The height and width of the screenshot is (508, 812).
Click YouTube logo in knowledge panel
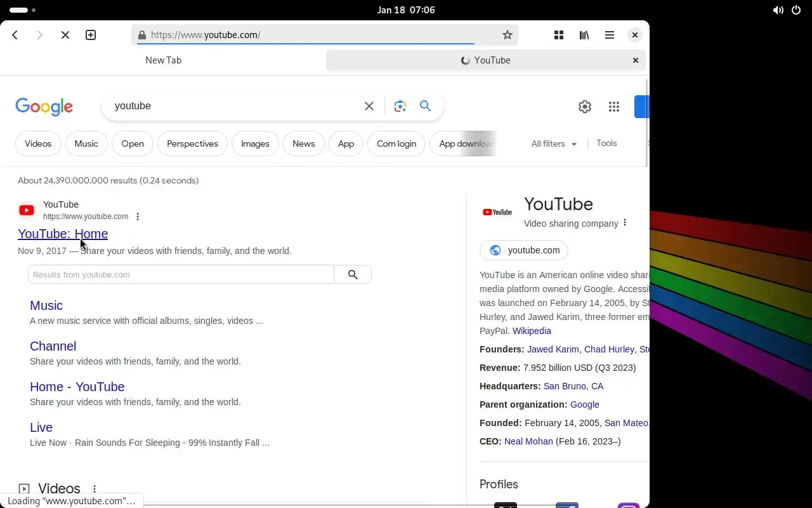pos(497,212)
